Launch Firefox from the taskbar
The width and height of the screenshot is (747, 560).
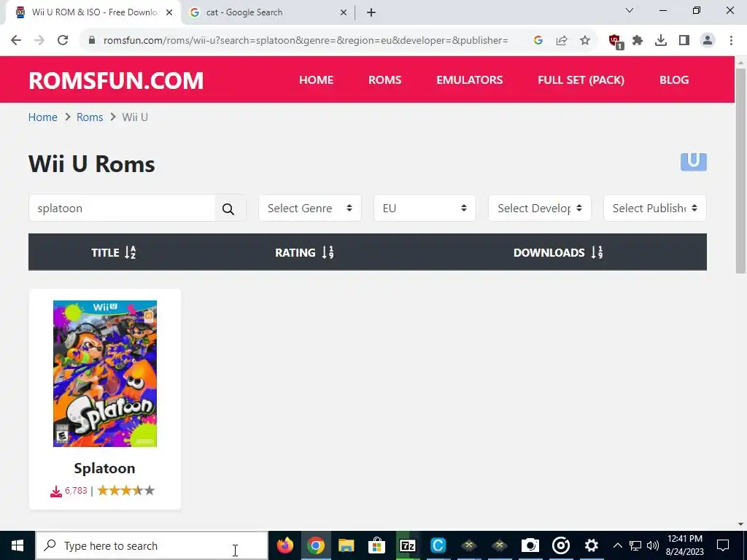(x=285, y=545)
